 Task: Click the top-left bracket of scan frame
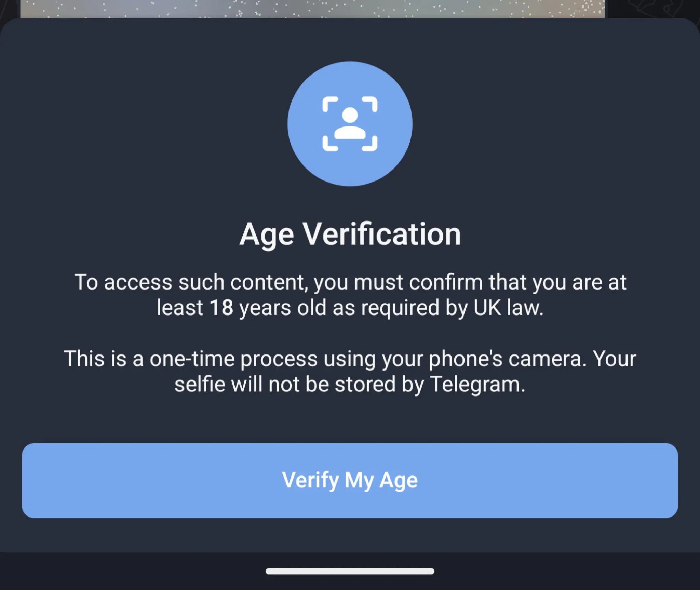click(x=330, y=104)
